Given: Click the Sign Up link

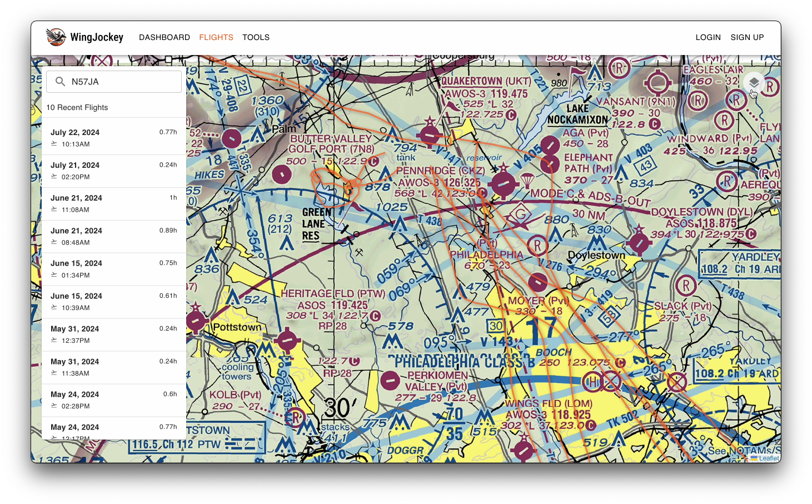Looking at the screenshot, I should [x=747, y=37].
